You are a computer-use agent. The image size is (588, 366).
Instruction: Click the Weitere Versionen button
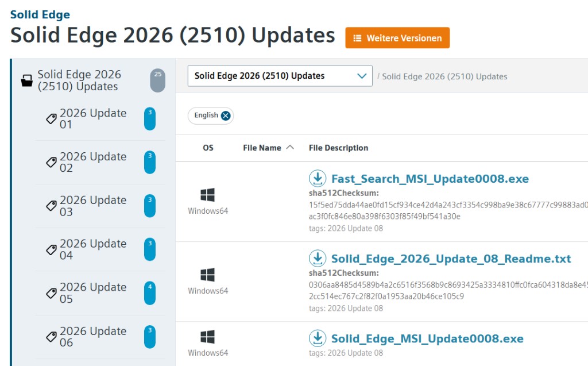397,37
